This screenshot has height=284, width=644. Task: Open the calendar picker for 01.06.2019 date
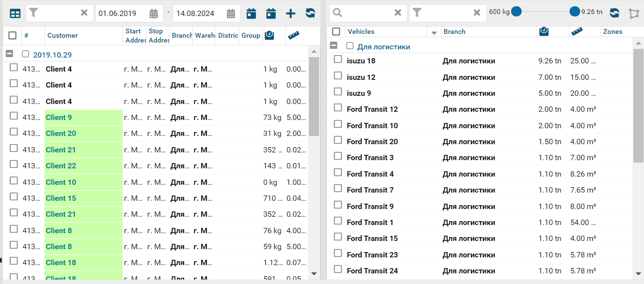pos(154,14)
